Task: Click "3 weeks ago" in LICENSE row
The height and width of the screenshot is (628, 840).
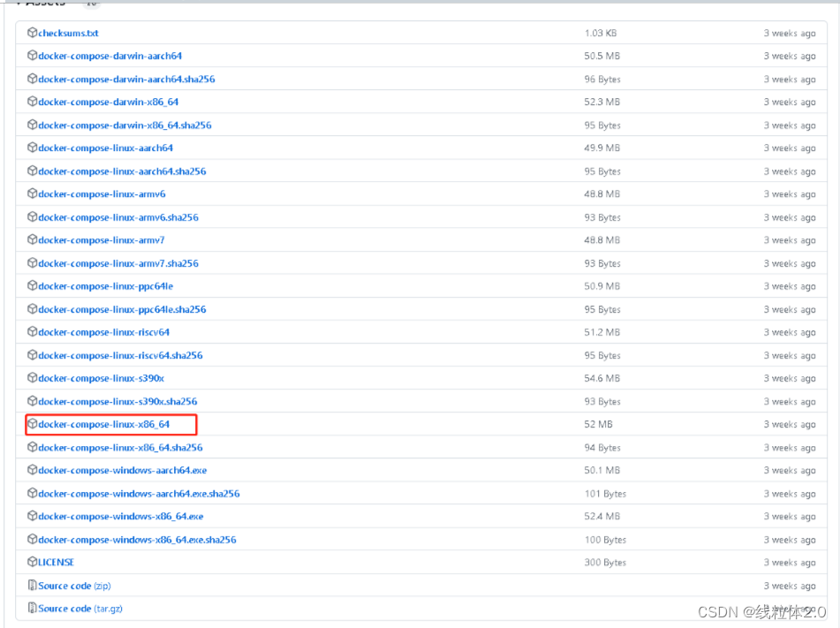Action: tap(790, 563)
